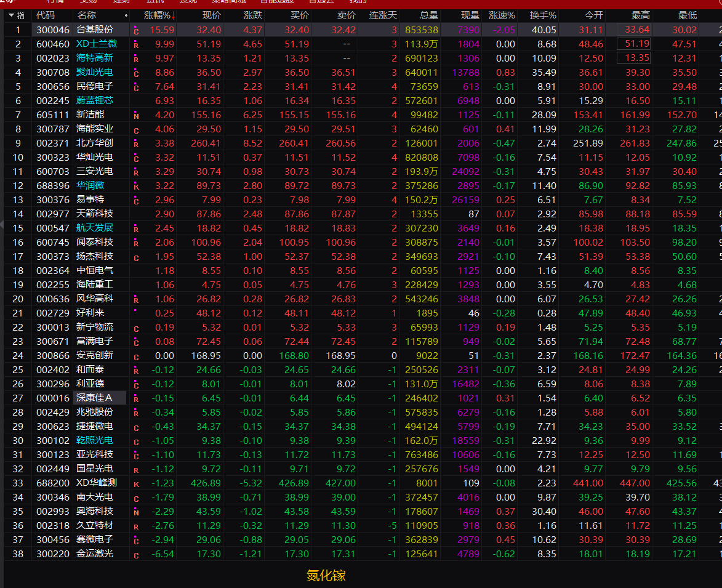
Task: Expand the left side panel arrow
Action: coord(2,225)
